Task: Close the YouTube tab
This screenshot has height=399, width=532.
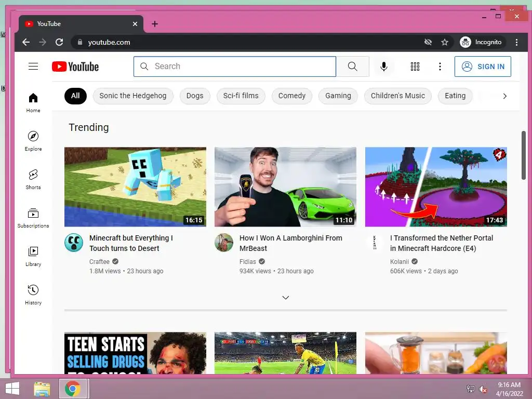Action: pos(135,24)
